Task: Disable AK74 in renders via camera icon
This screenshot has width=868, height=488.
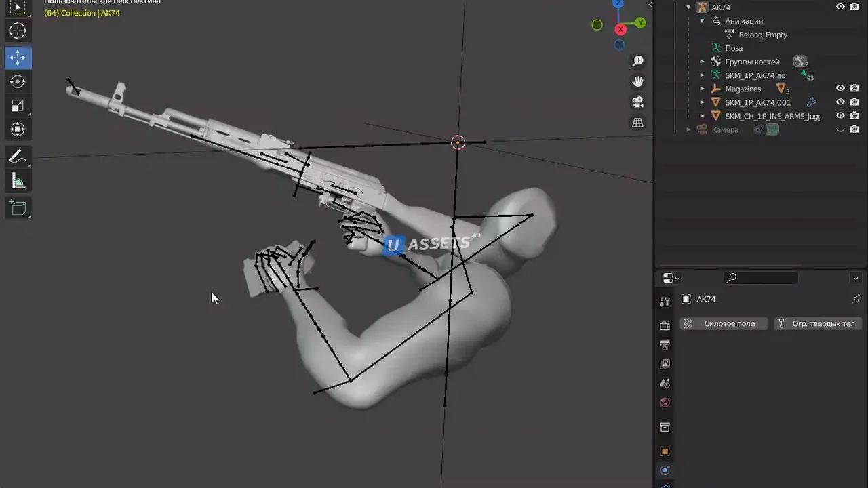Action: (854, 7)
